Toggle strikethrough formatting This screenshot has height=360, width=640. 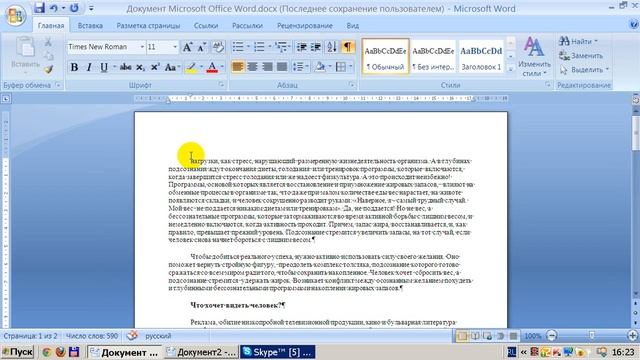[x=126, y=67]
